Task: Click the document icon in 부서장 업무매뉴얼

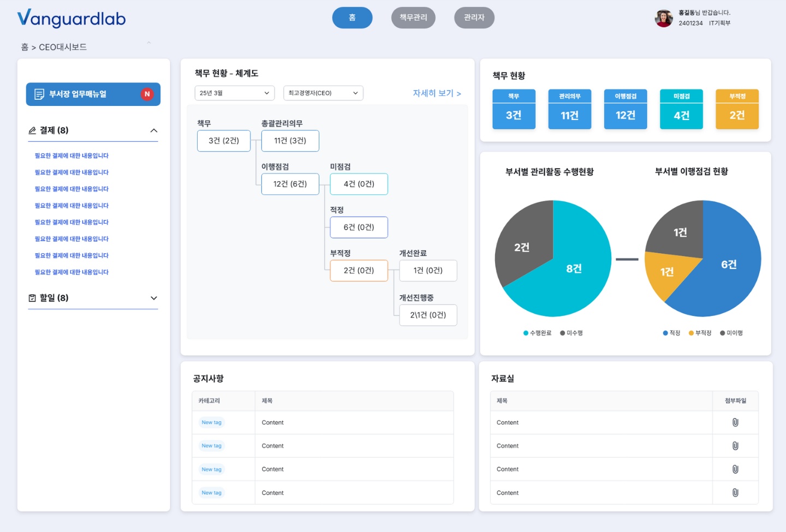Action: pos(39,94)
